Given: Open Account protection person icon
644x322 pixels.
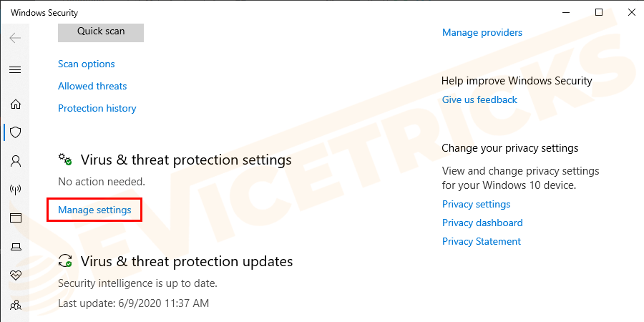Looking at the screenshot, I should (15, 161).
